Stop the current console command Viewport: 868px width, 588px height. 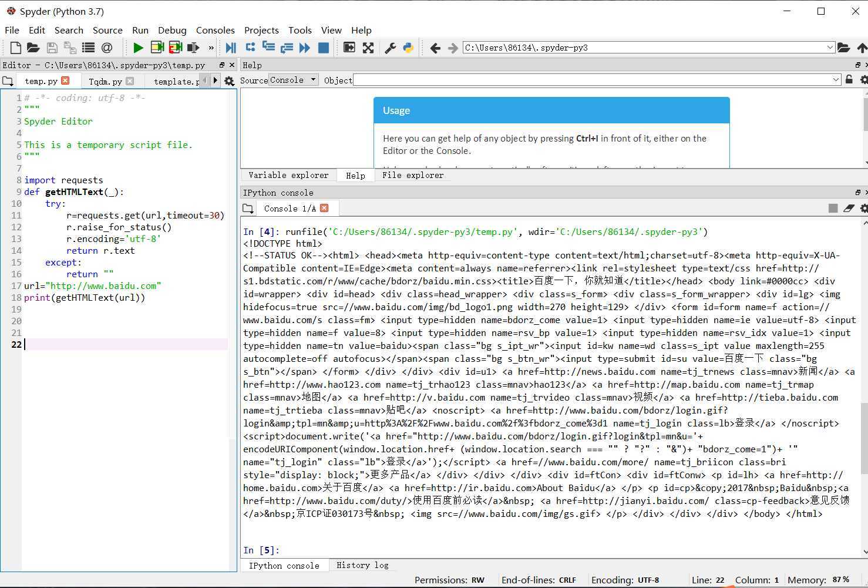[x=833, y=209]
